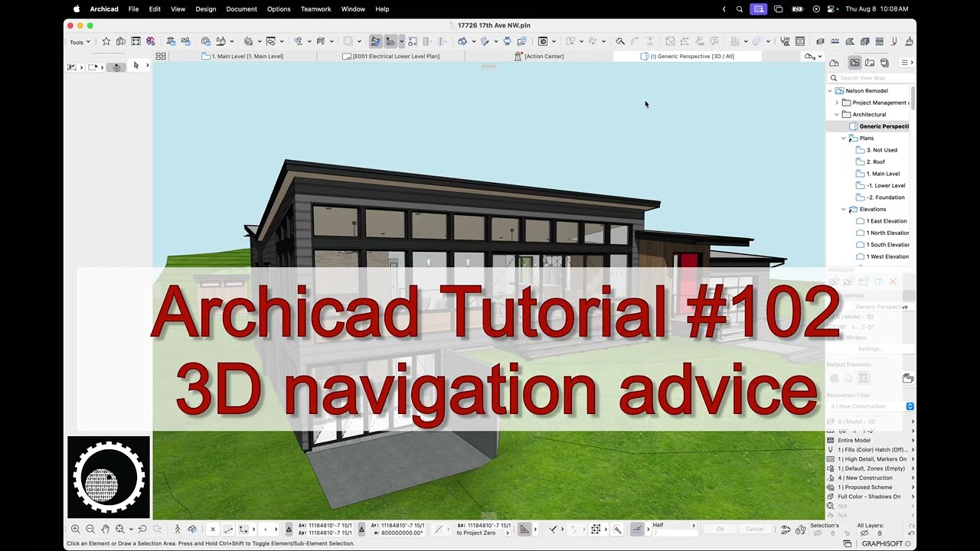Open the Publisher Sets navigator icon
The width and height of the screenshot is (980, 551).
pyautogui.click(x=884, y=63)
